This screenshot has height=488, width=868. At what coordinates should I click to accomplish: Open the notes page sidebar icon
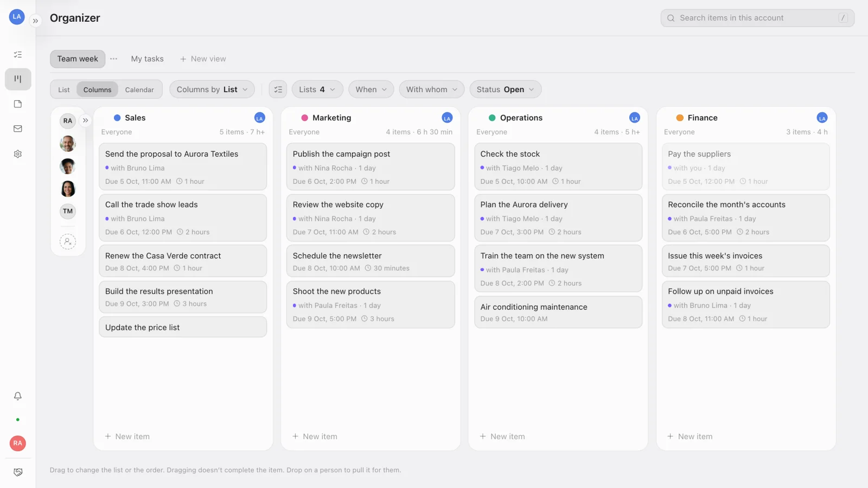[x=18, y=104]
